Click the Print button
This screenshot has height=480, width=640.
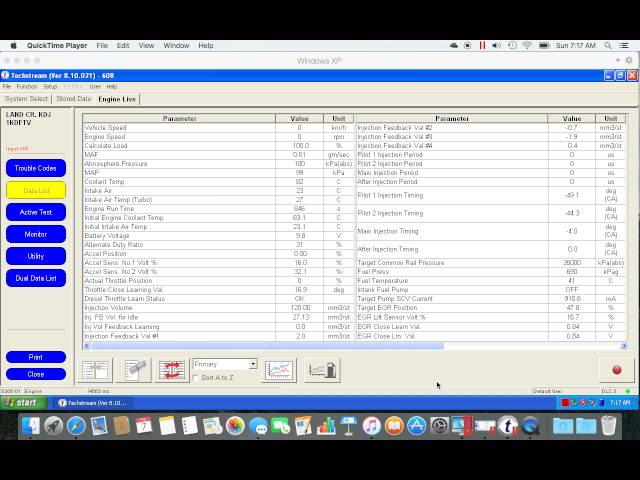click(x=36, y=357)
